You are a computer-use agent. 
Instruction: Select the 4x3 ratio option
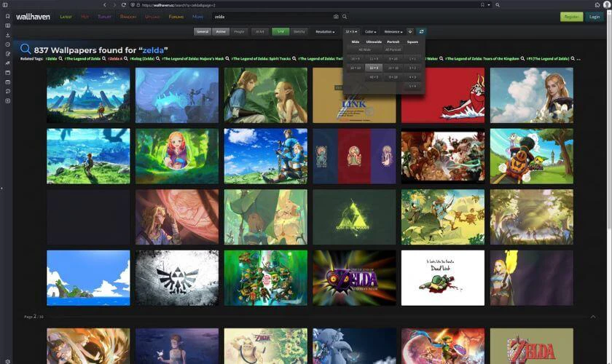click(412, 77)
